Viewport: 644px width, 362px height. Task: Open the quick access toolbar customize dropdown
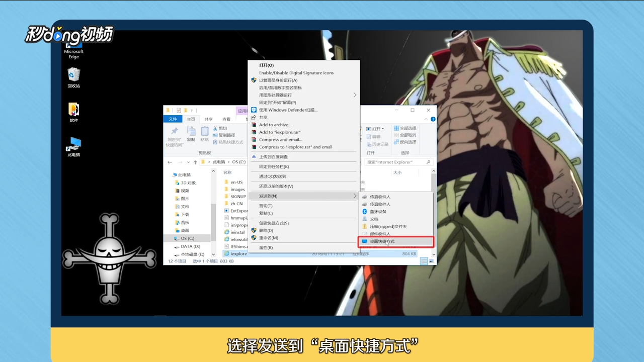pos(192,110)
